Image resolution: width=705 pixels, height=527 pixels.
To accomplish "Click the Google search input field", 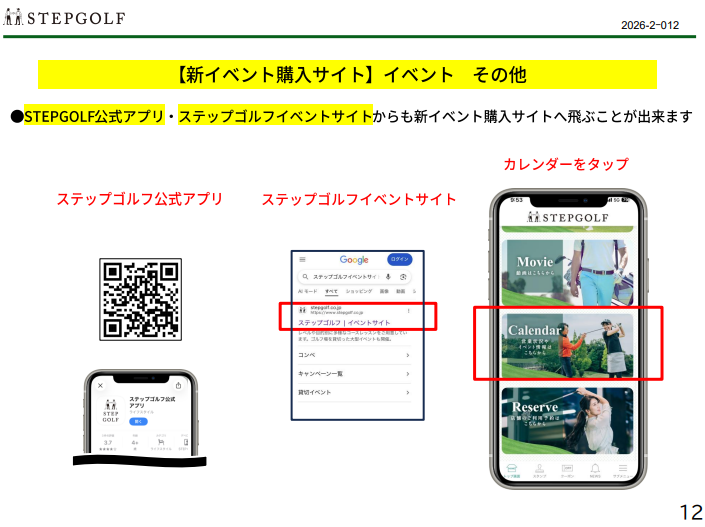I will pos(343,276).
